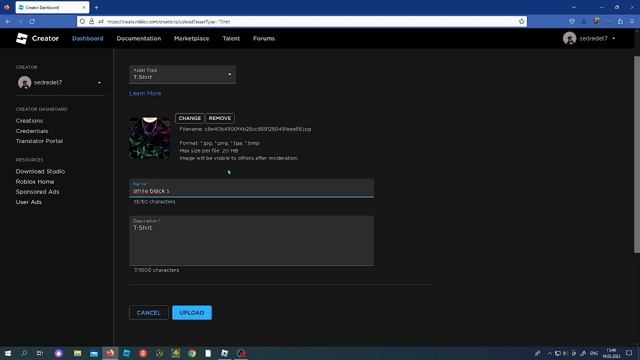Click the shield icon in address bar
640x360 pixels.
point(82,21)
